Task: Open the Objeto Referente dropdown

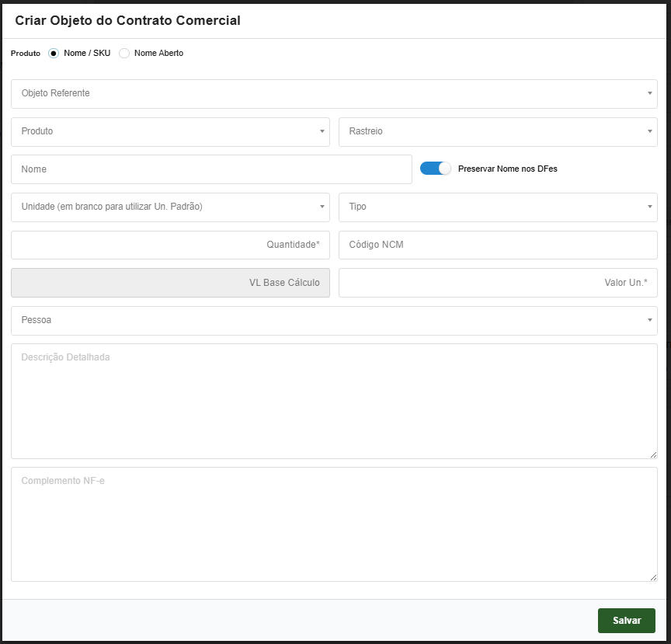Action: click(334, 94)
